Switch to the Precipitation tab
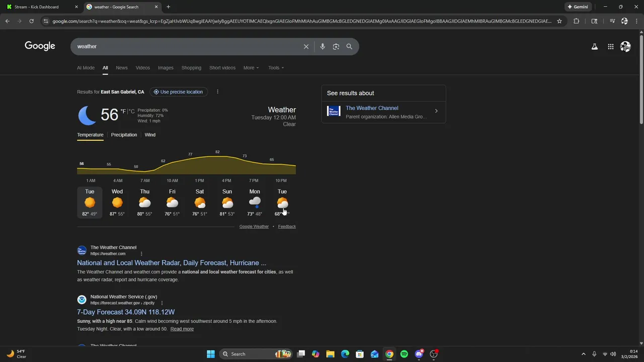Screen dimensions: 644x362 click(x=124, y=135)
